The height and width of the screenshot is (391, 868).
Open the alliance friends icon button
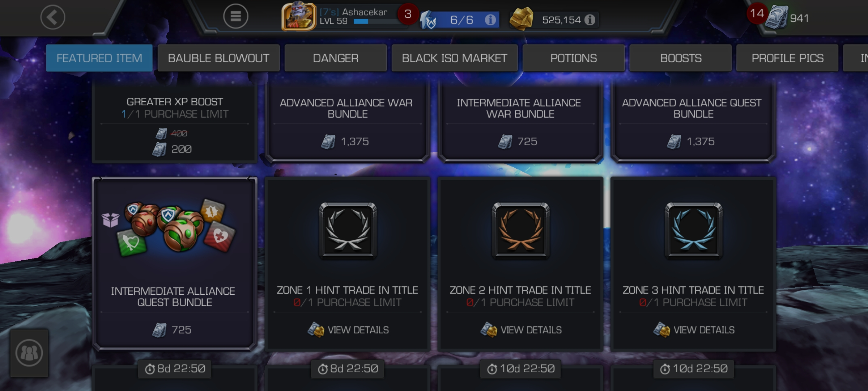click(x=29, y=353)
